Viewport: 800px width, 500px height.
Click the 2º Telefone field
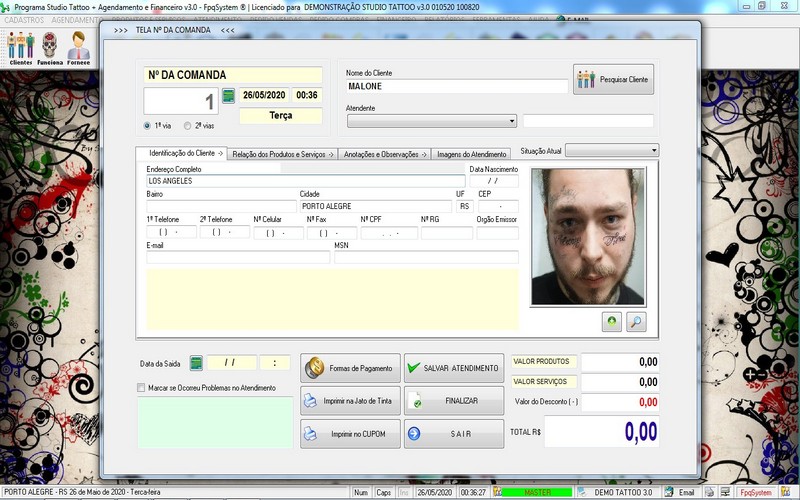click(224, 233)
